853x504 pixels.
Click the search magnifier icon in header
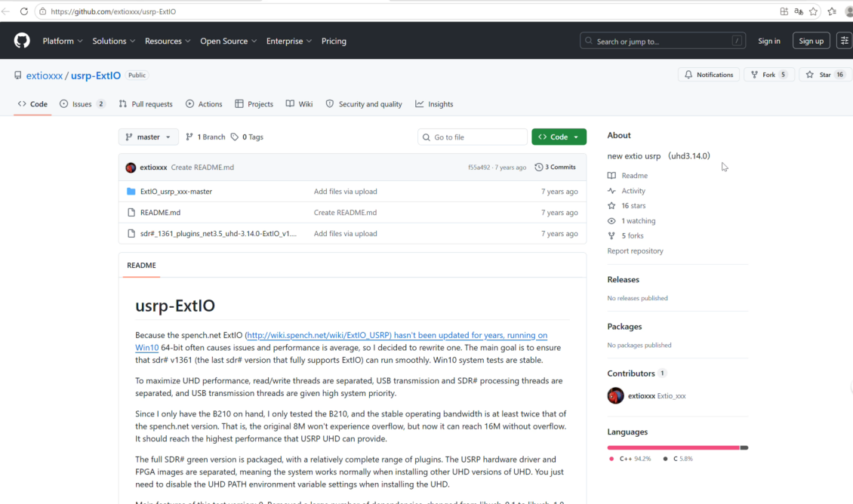[589, 41]
